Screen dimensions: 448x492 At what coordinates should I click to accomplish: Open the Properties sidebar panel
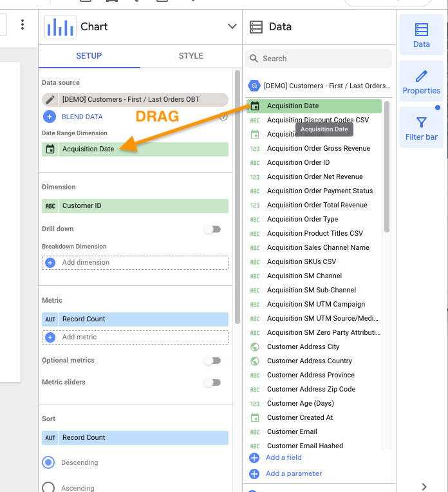422,81
